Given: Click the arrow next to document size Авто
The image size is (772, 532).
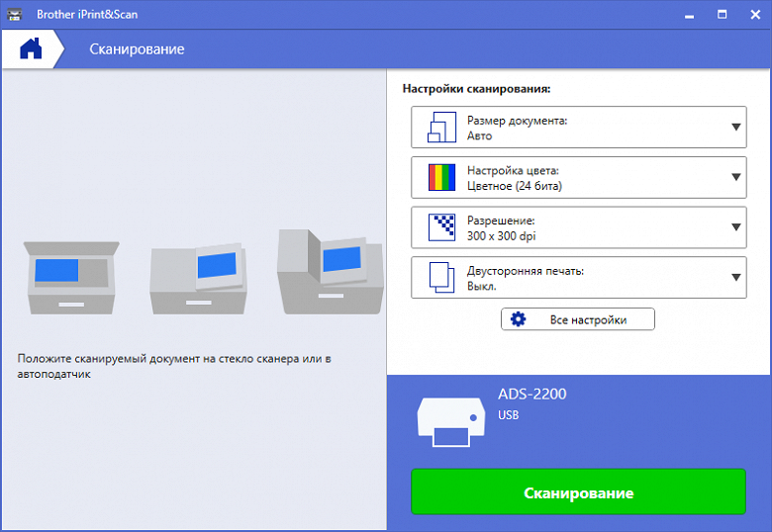Looking at the screenshot, I should (736, 127).
